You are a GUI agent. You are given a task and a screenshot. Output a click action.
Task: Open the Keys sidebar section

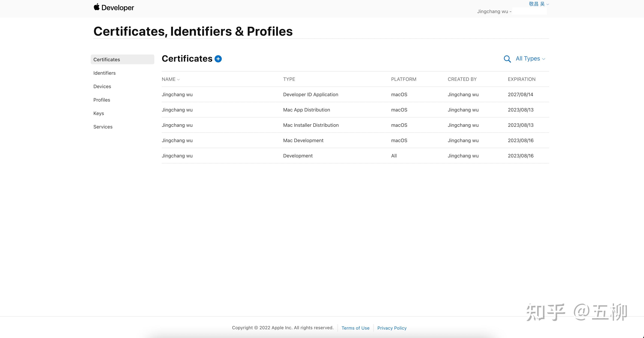[98, 113]
